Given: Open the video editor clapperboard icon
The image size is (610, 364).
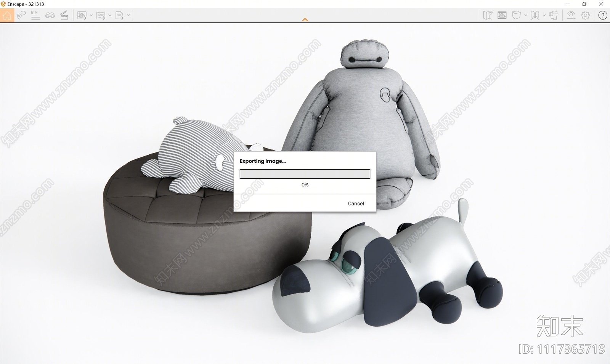Looking at the screenshot, I should tap(64, 15).
